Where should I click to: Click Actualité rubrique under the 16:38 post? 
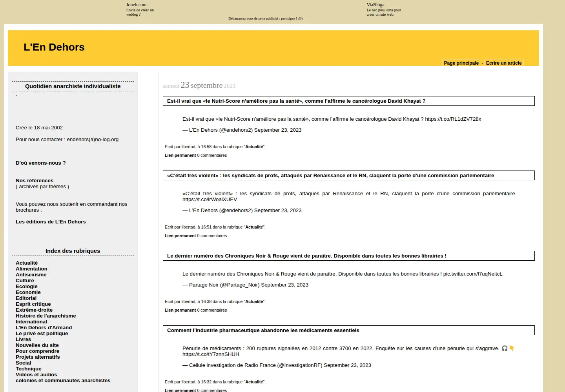pos(254,302)
